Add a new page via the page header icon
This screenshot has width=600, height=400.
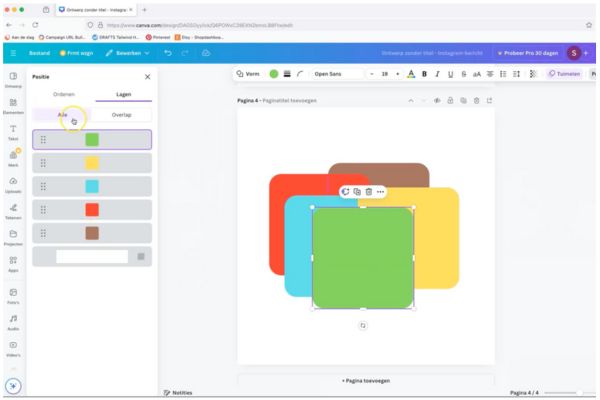(x=489, y=101)
